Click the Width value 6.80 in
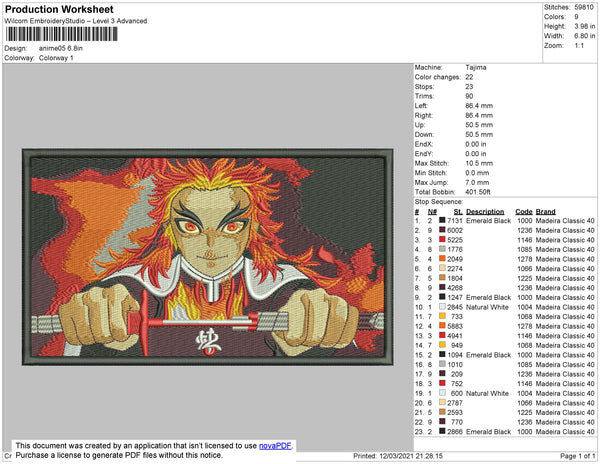The width and height of the screenshot is (600, 464). tap(584, 36)
